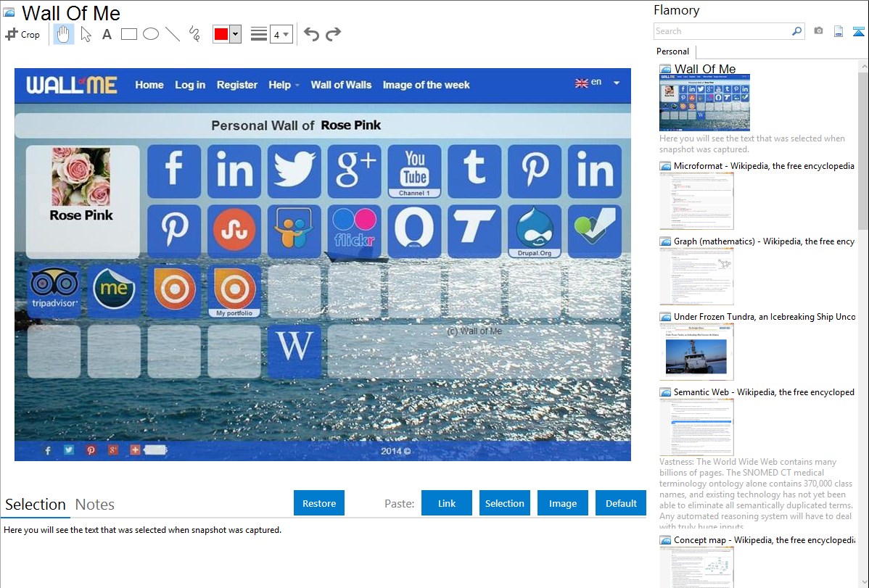Click the Paste Selection button
Image resolution: width=869 pixels, height=588 pixels.
coord(504,503)
